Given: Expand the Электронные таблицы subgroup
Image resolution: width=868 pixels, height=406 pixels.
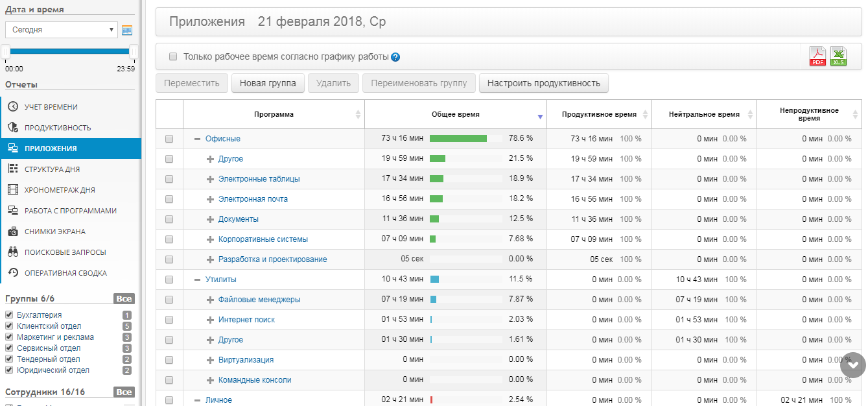Looking at the screenshot, I should (210, 179).
